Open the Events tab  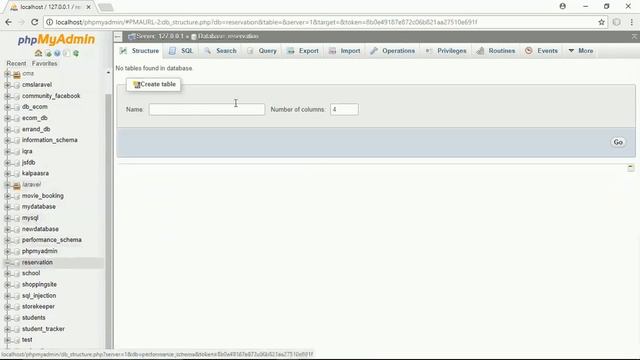(542, 51)
